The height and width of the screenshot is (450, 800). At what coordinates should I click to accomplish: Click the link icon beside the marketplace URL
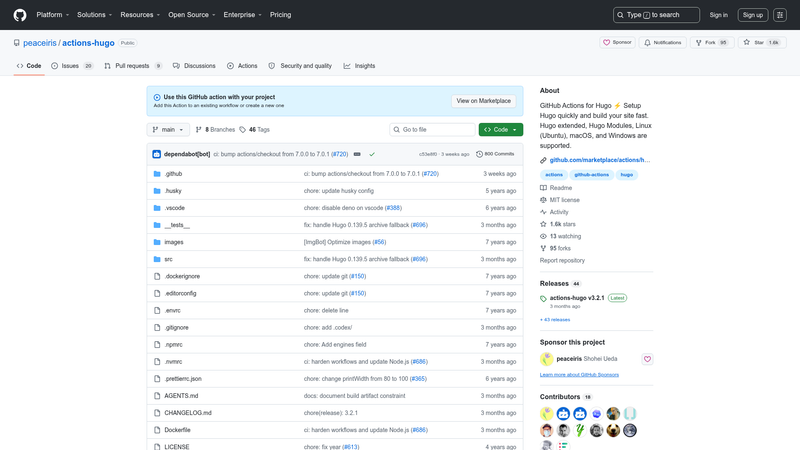click(x=543, y=160)
